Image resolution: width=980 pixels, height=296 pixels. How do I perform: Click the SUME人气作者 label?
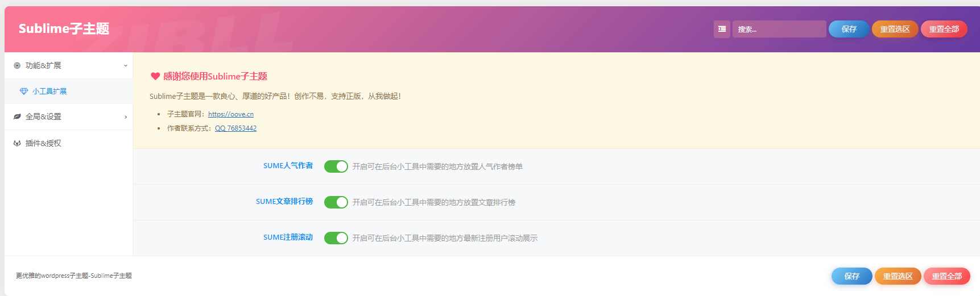[288, 166]
